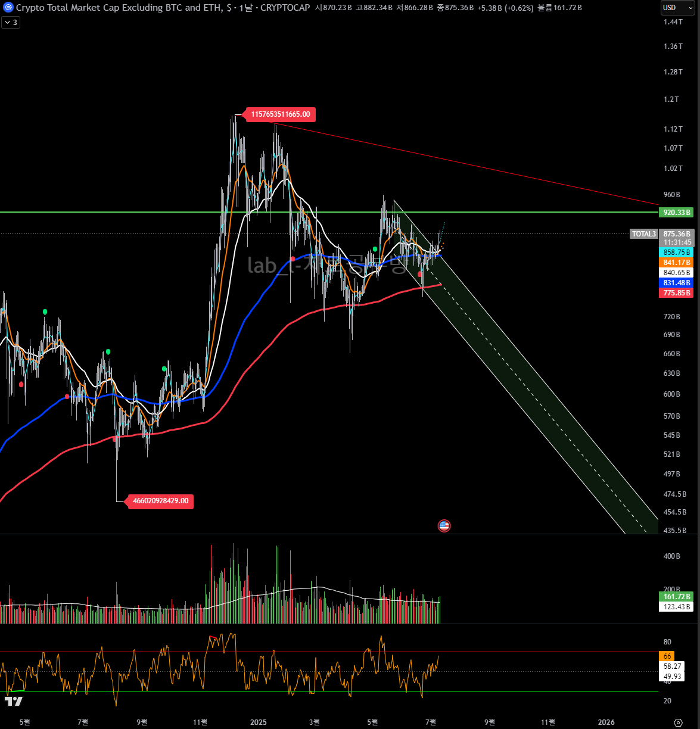Click the 2026 label on the time axis

pyautogui.click(x=606, y=722)
